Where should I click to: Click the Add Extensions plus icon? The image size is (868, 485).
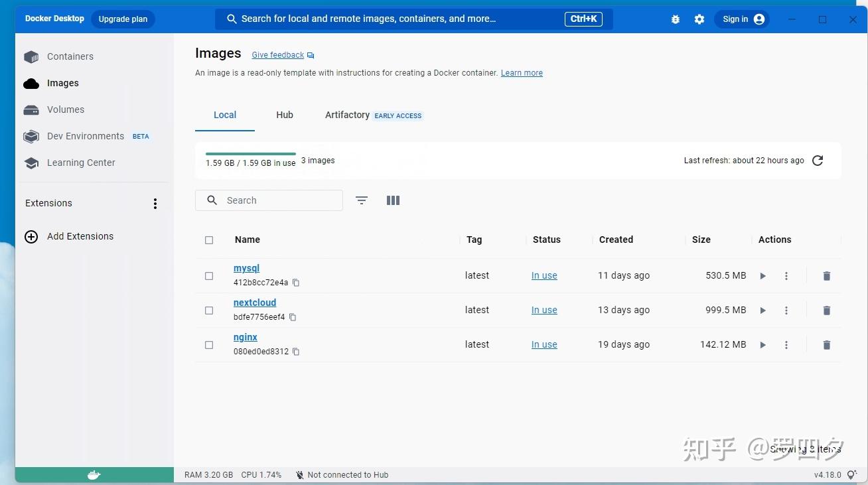click(31, 237)
